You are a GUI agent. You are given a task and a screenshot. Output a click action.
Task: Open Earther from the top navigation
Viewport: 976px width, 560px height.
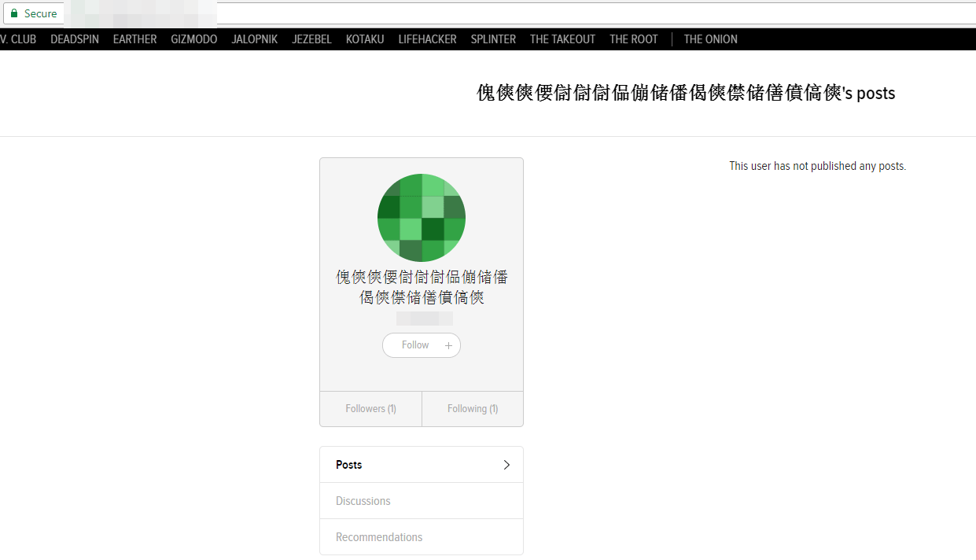pos(134,39)
